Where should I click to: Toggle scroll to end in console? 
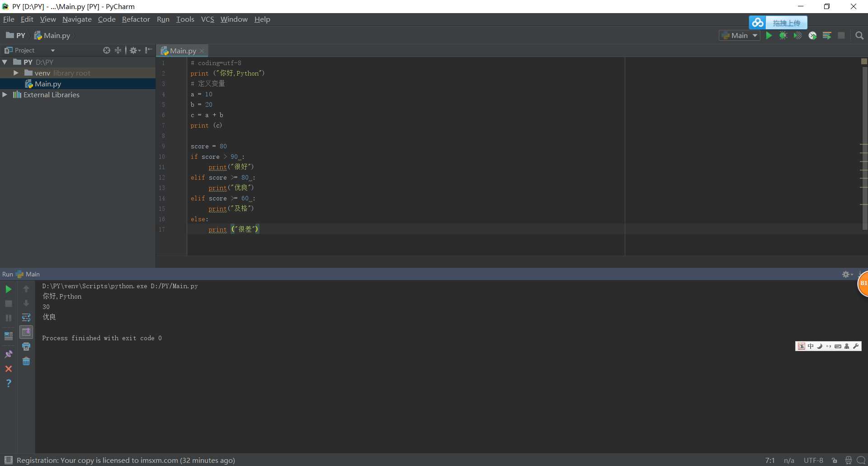[x=26, y=332]
